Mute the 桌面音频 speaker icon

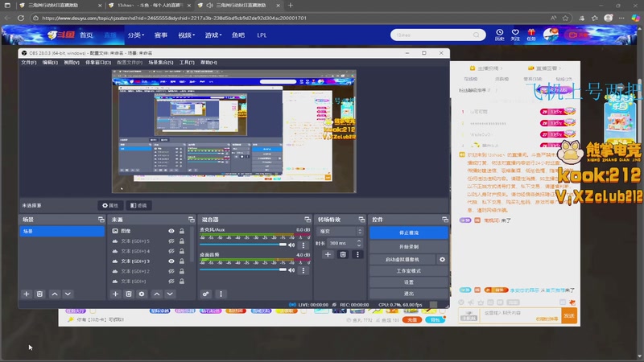pos(291,270)
